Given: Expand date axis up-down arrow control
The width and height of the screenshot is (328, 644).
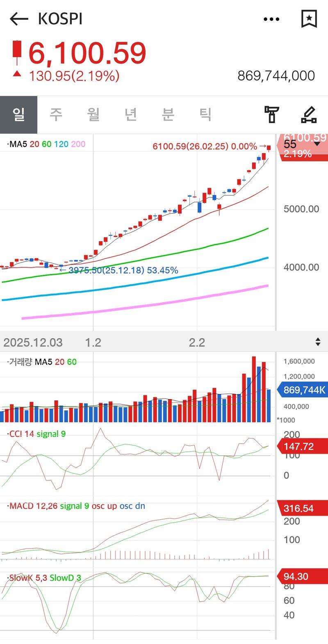Looking at the screenshot, I should coord(318,342).
